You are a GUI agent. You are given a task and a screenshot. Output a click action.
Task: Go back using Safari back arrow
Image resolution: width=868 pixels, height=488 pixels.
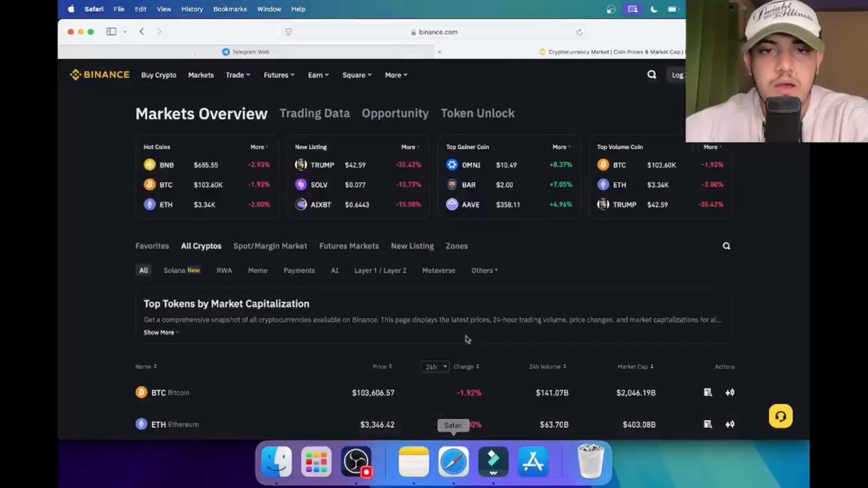(142, 32)
